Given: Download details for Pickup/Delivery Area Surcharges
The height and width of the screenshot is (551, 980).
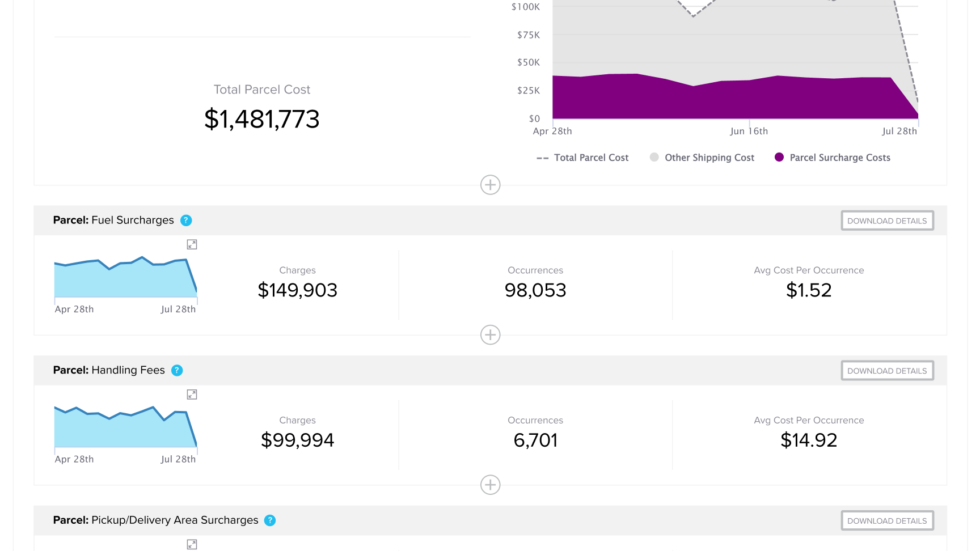Looking at the screenshot, I should [x=887, y=520].
